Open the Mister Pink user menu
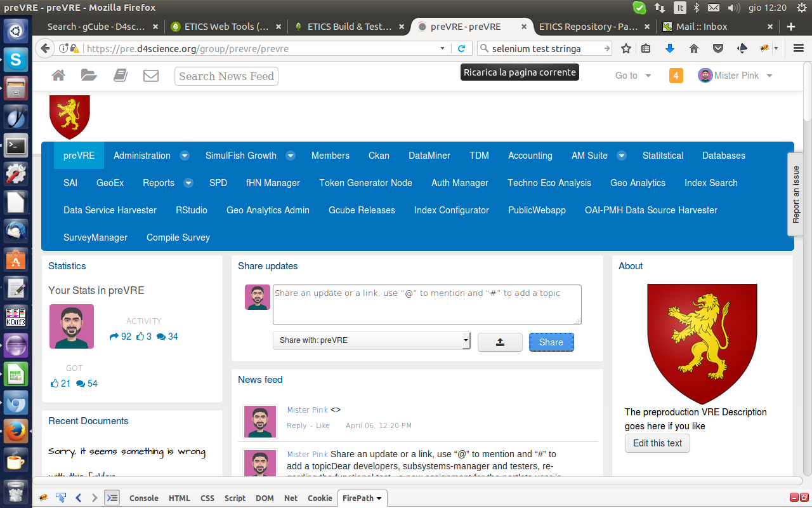Image resolution: width=812 pixels, height=508 pixels. (x=735, y=76)
